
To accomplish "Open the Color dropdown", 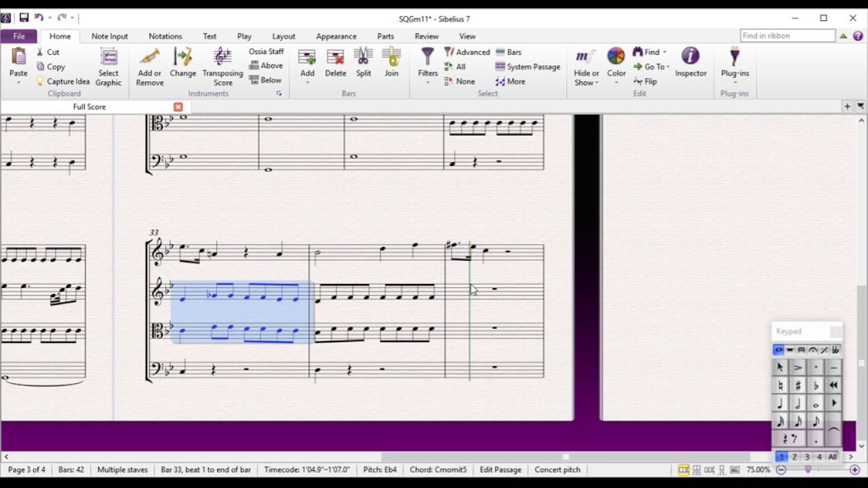I will tap(616, 83).
